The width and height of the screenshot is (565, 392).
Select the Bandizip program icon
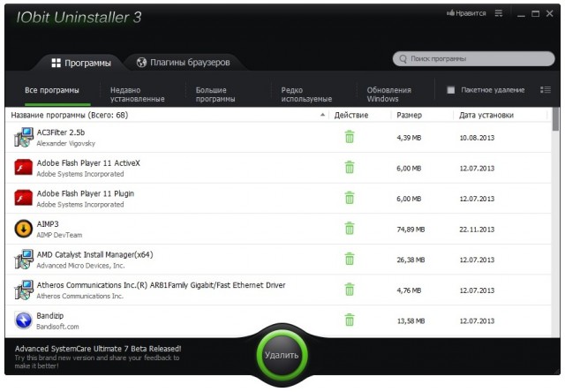coord(24,320)
